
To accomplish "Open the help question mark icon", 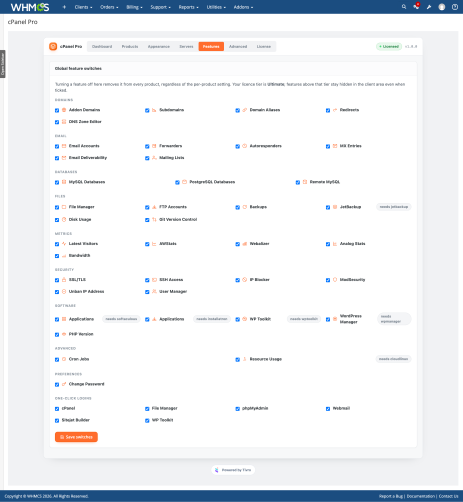I will coord(455,7).
